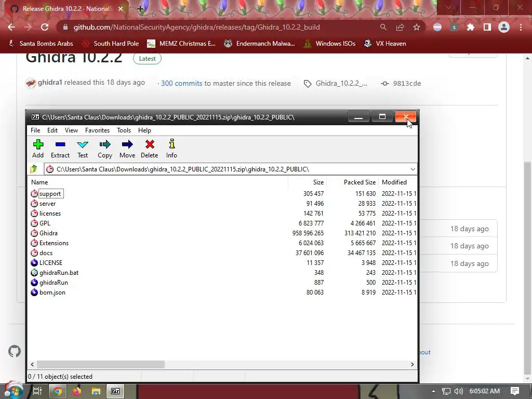Open the 300 commits link

181,83
